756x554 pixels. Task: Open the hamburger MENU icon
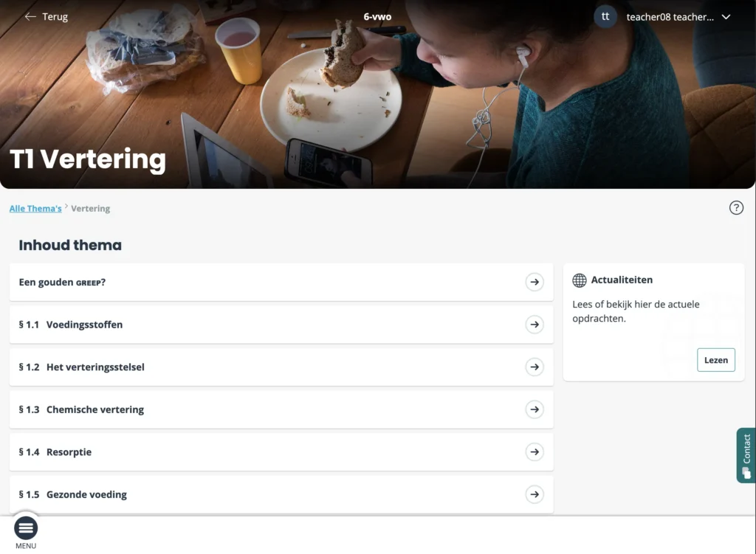pos(26,528)
